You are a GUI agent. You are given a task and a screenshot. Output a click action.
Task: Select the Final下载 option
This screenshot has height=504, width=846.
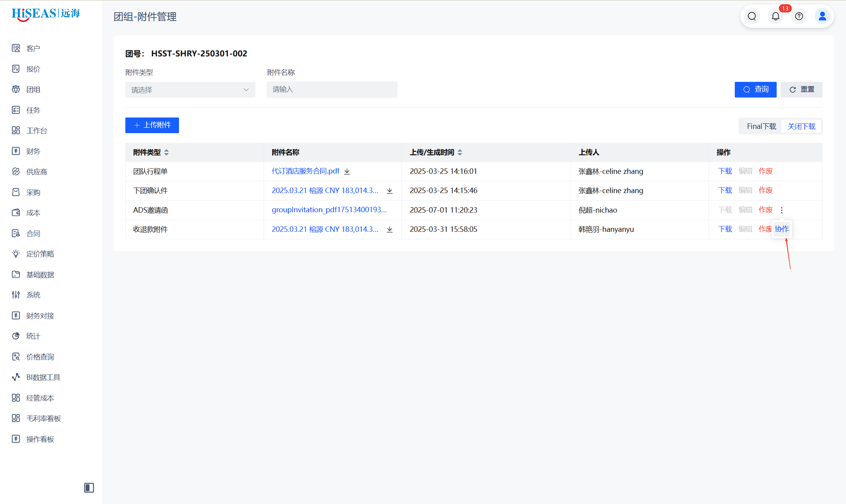tap(761, 126)
